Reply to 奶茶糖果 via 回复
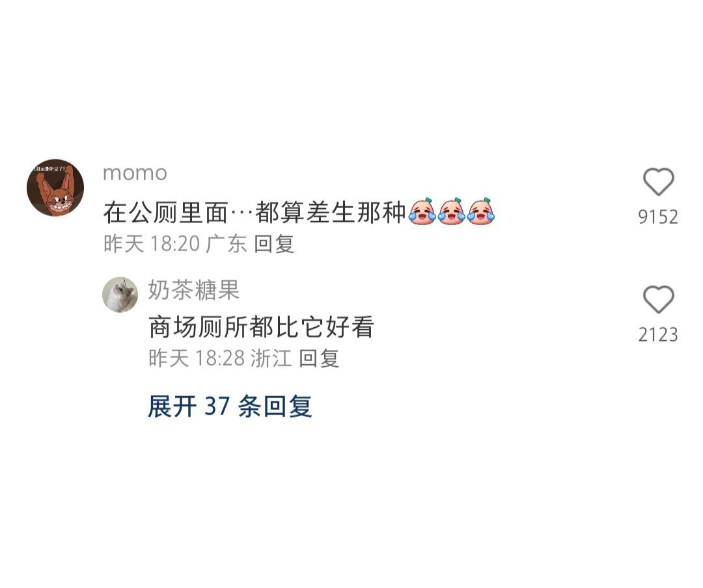 (319, 358)
